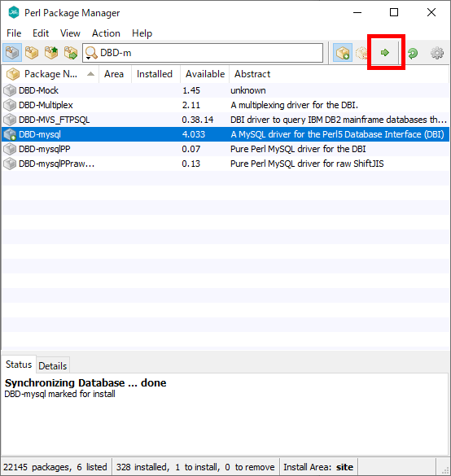Switch to the Status tab
451x476 pixels.
click(19, 365)
